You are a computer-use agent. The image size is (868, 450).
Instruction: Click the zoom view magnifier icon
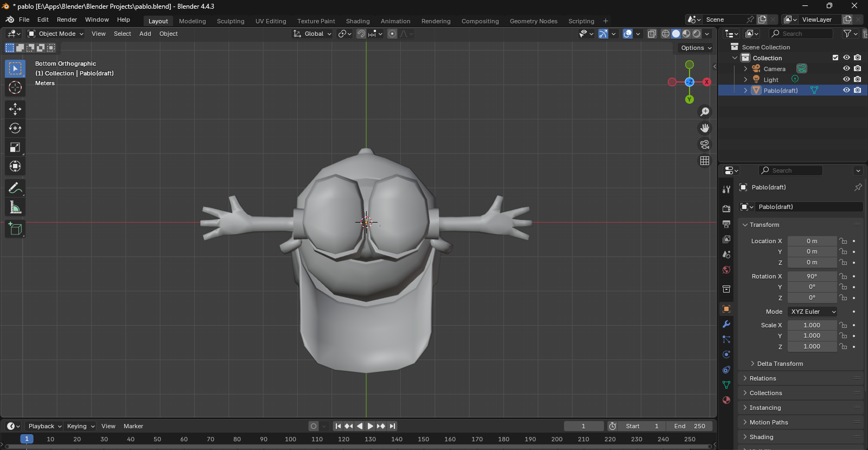705,112
